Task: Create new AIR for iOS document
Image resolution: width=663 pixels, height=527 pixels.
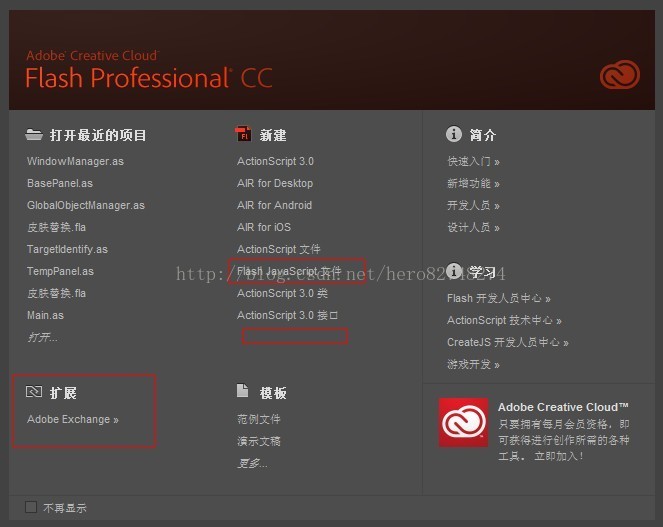Action: (264, 227)
